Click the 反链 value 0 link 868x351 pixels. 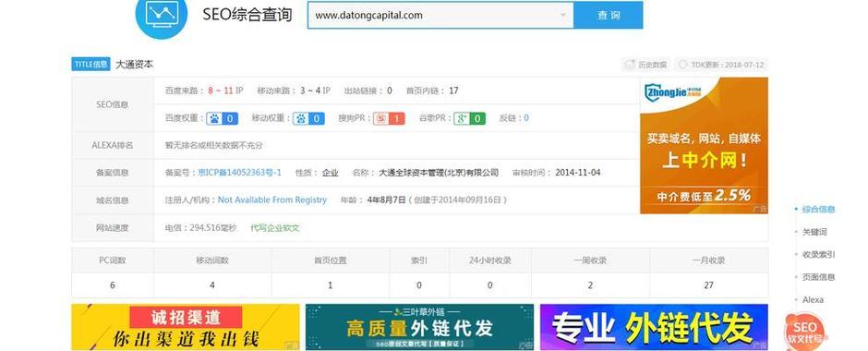click(526, 118)
